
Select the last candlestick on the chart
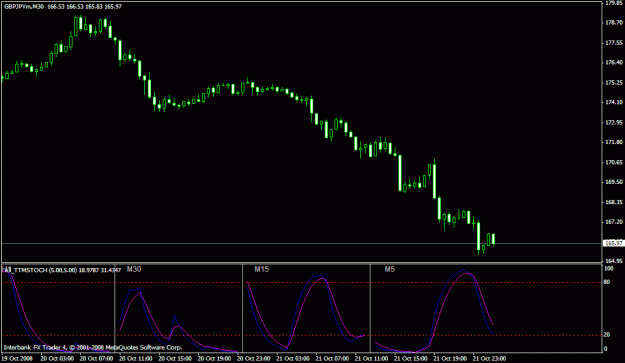(493, 239)
